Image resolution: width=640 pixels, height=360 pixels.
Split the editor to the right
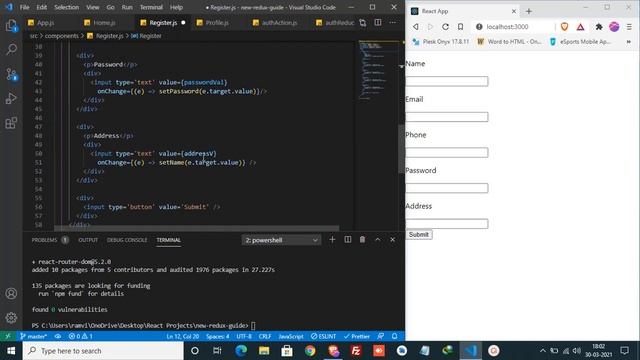tap(378, 23)
